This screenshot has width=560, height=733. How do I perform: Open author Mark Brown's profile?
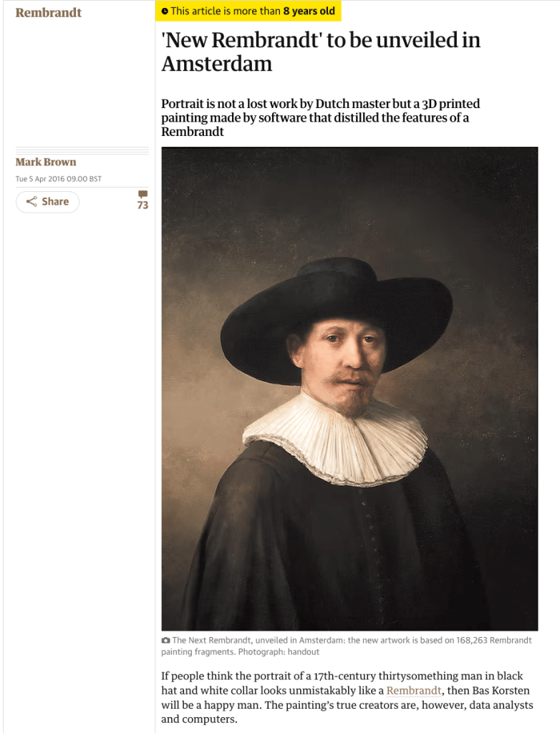(46, 162)
